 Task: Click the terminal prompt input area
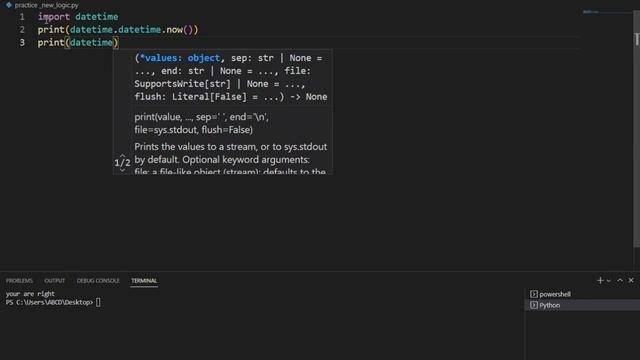pos(98,302)
